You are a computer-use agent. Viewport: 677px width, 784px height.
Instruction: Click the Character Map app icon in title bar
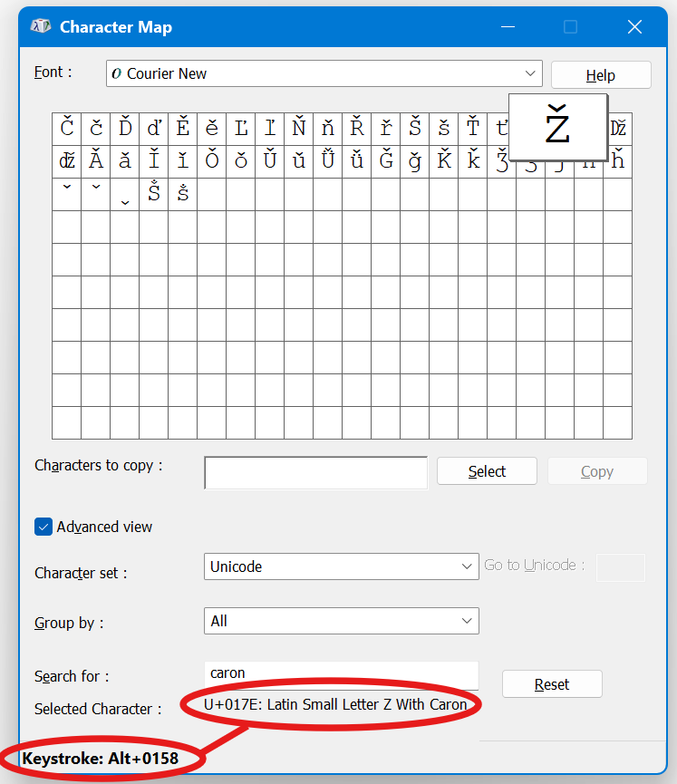pos(40,27)
